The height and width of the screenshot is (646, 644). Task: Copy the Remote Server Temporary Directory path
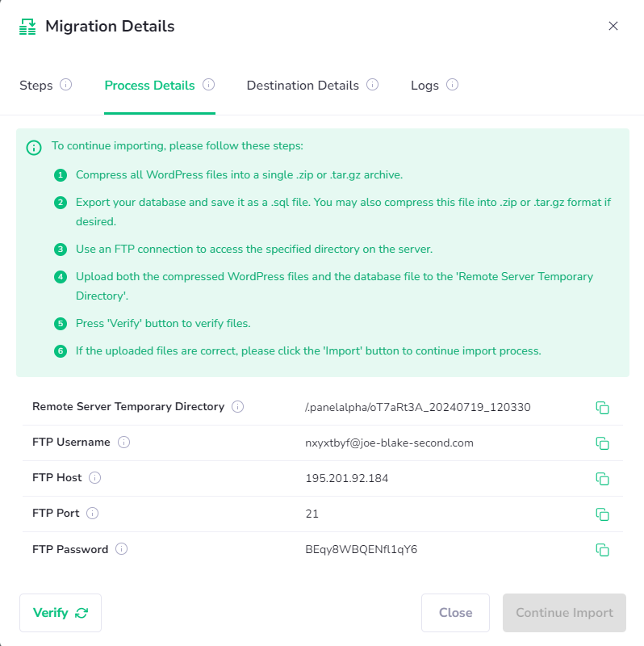(602, 408)
